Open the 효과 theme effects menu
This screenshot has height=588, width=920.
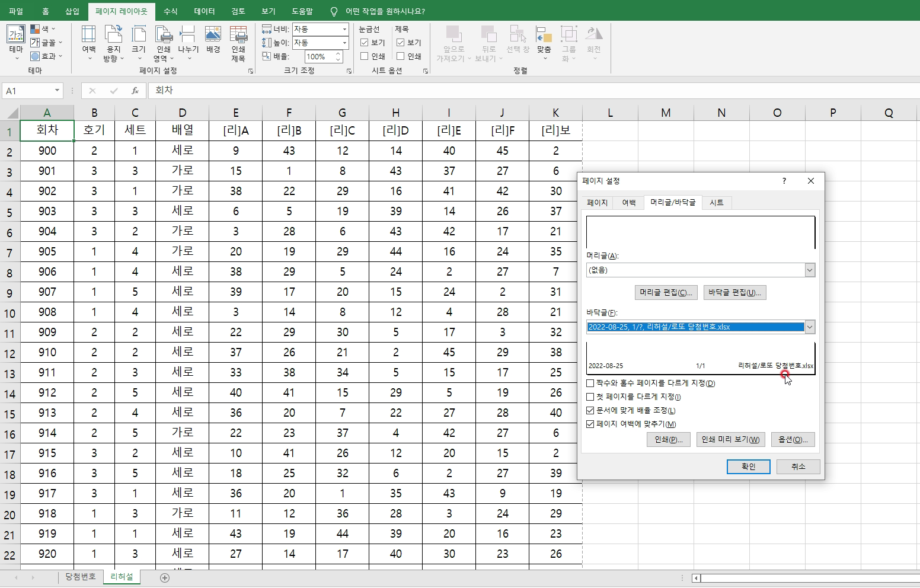pos(46,56)
